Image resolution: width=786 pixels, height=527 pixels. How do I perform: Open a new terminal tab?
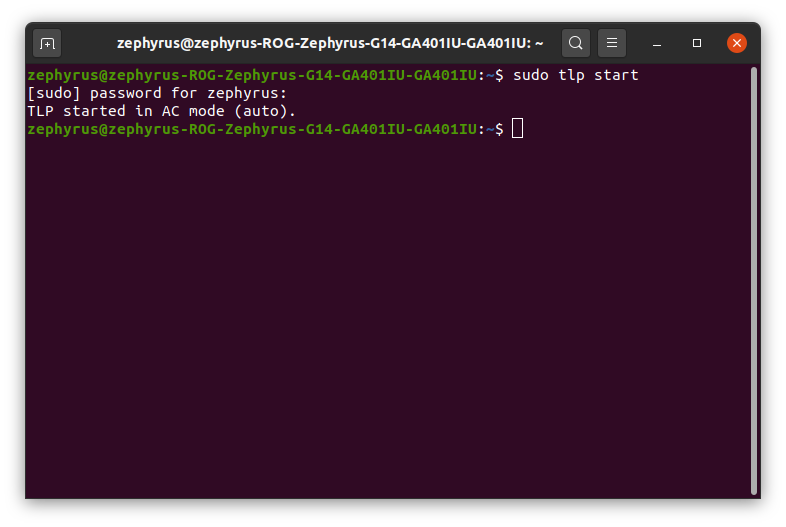click(47, 44)
